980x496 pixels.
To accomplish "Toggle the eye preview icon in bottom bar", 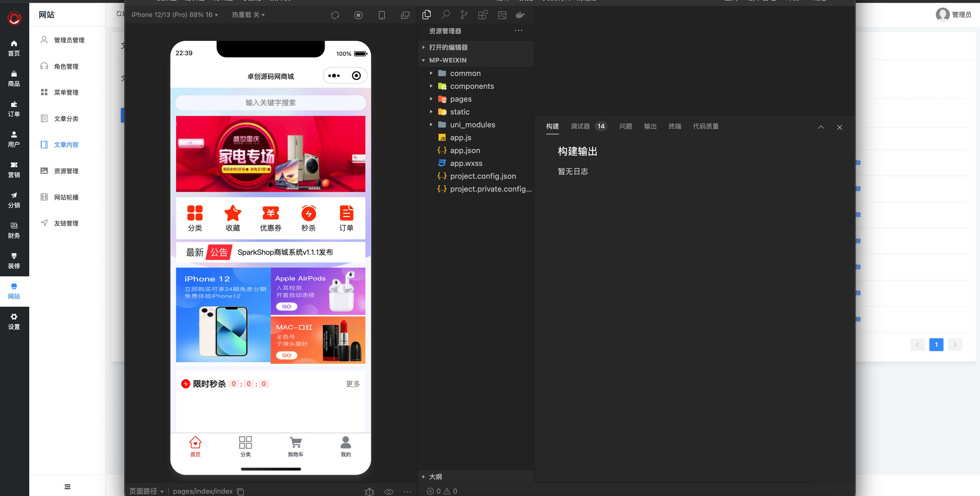I will (x=389, y=491).
